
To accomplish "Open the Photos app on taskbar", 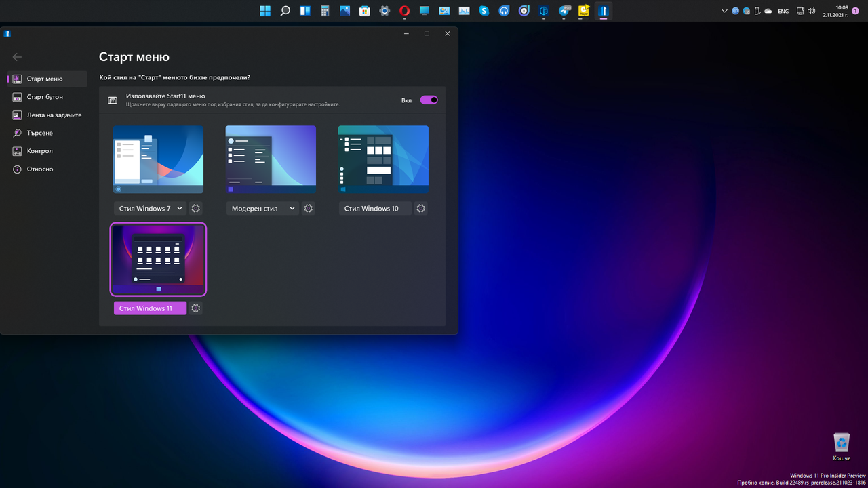I will tap(344, 11).
